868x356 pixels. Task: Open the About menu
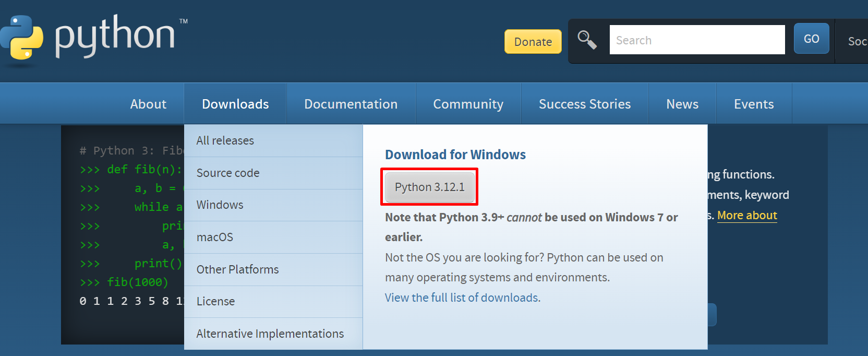148,104
